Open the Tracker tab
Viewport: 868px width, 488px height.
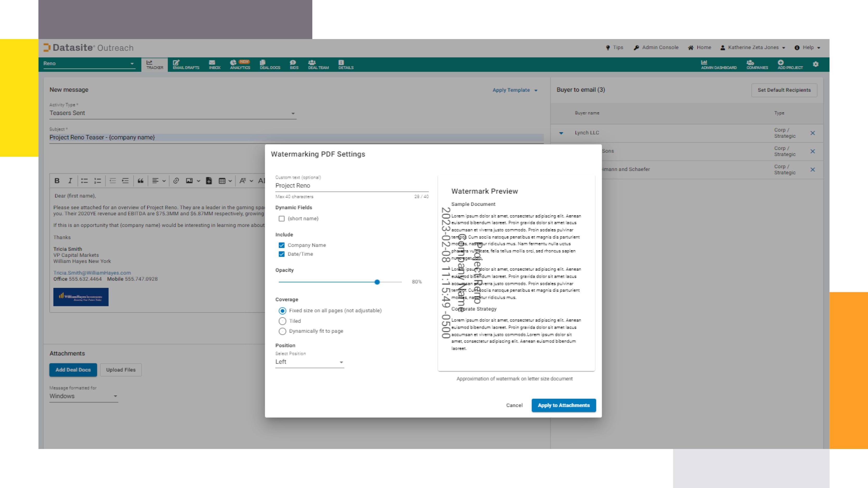pos(155,64)
